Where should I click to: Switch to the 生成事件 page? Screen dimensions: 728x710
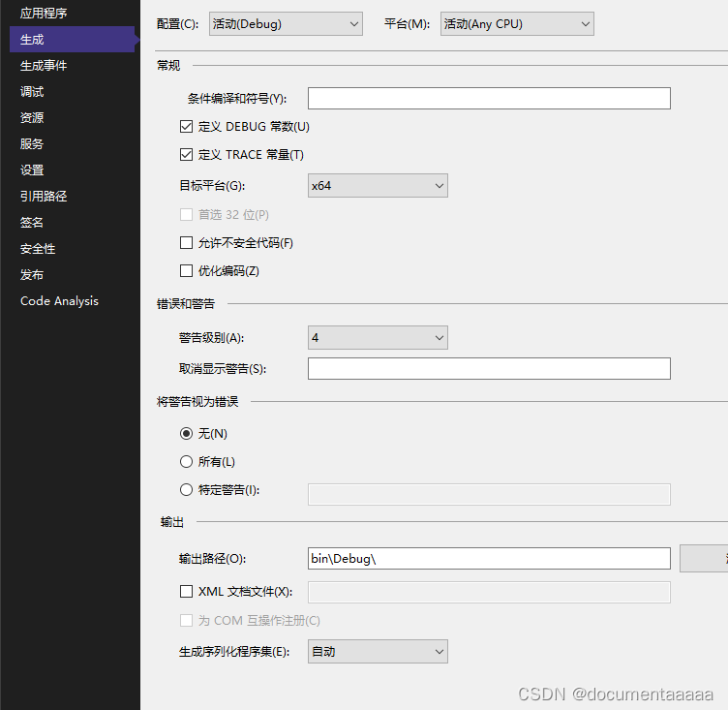[44, 66]
